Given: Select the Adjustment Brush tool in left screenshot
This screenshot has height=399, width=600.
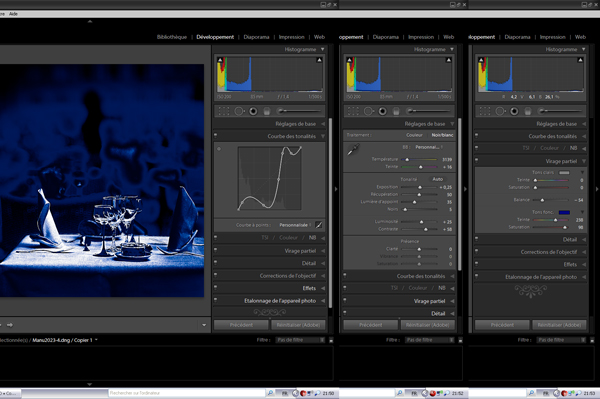Looking at the screenshot, I should point(299,111).
